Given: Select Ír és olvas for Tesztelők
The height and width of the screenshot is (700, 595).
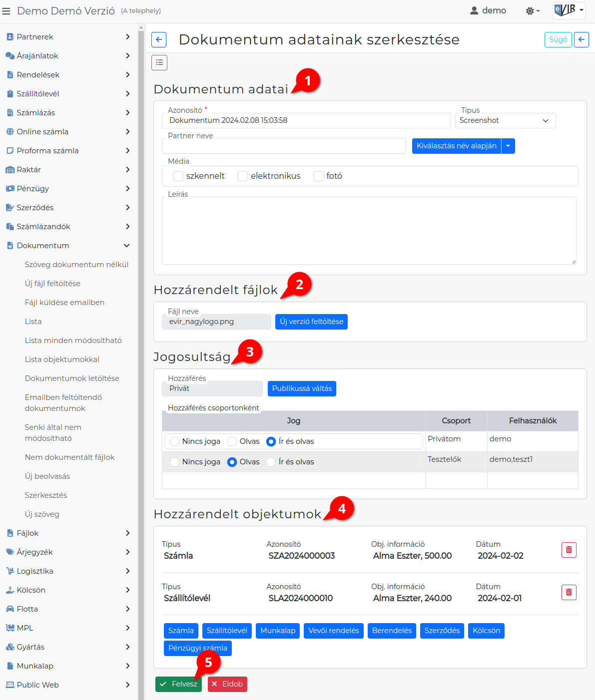Looking at the screenshot, I should point(271,462).
